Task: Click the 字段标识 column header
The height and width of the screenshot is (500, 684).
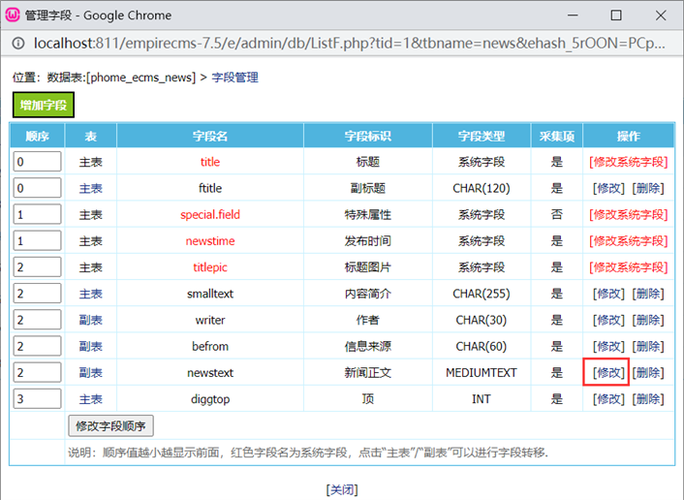Action: 368,136
